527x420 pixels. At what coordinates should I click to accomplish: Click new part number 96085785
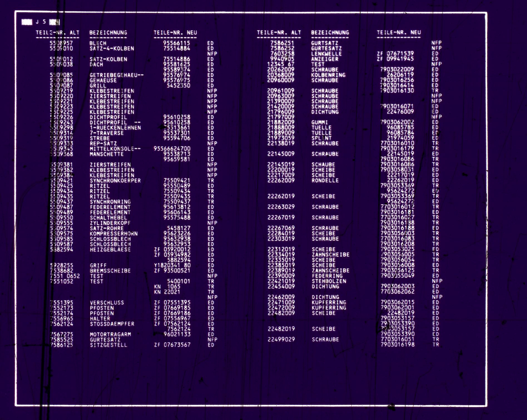click(400, 127)
